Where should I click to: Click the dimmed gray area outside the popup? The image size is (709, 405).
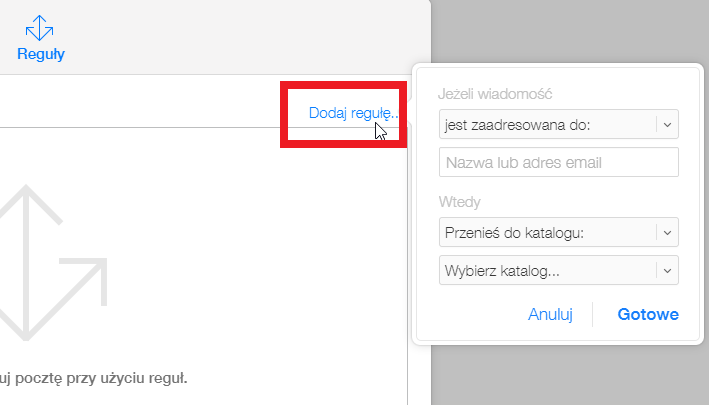570,32
